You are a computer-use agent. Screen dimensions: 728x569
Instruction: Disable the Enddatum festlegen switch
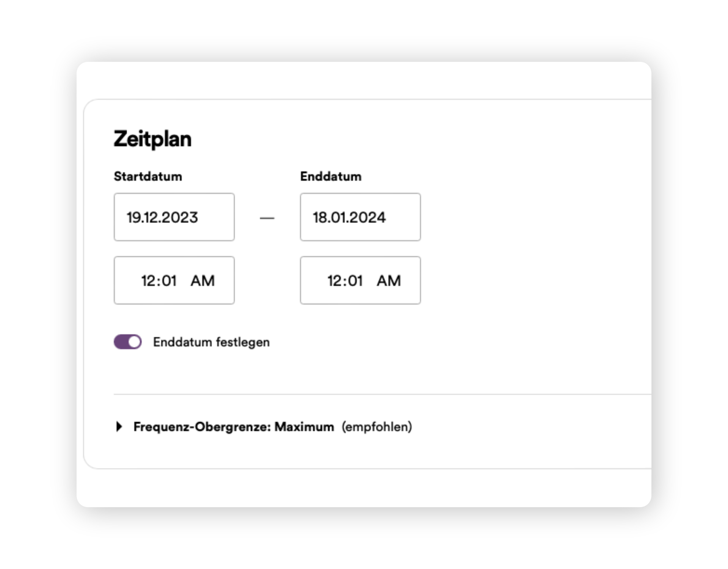tap(128, 342)
